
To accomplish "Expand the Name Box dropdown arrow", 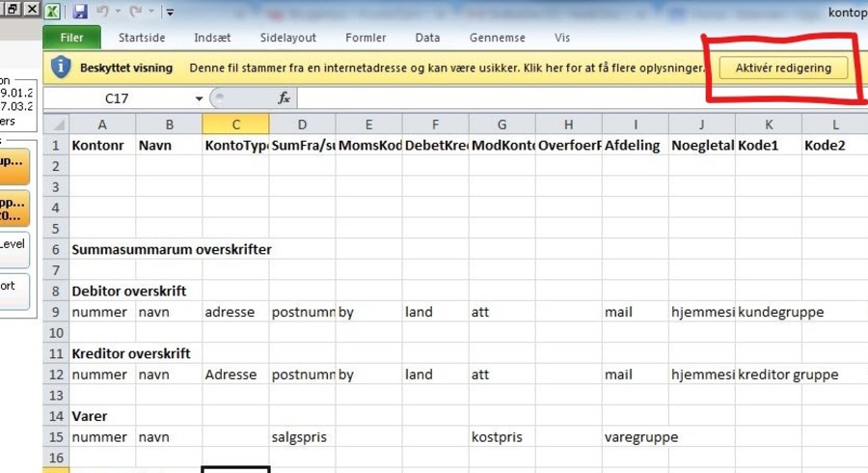I will 199,98.
